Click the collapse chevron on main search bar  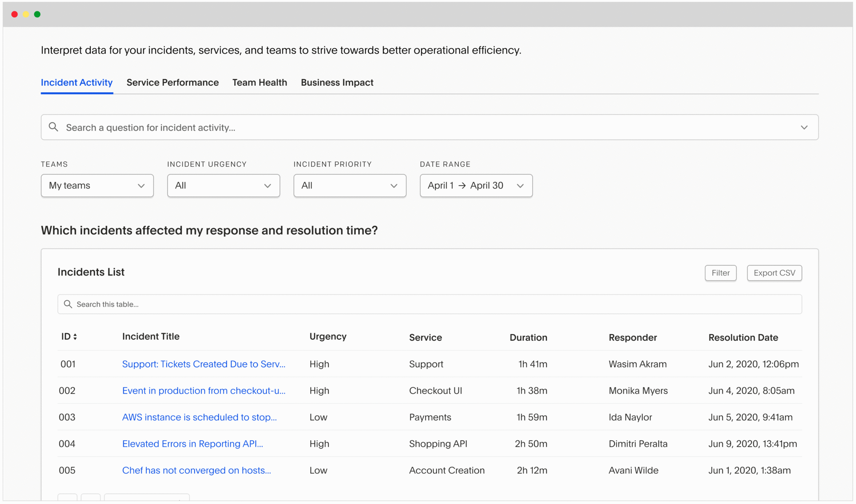tap(805, 127)
